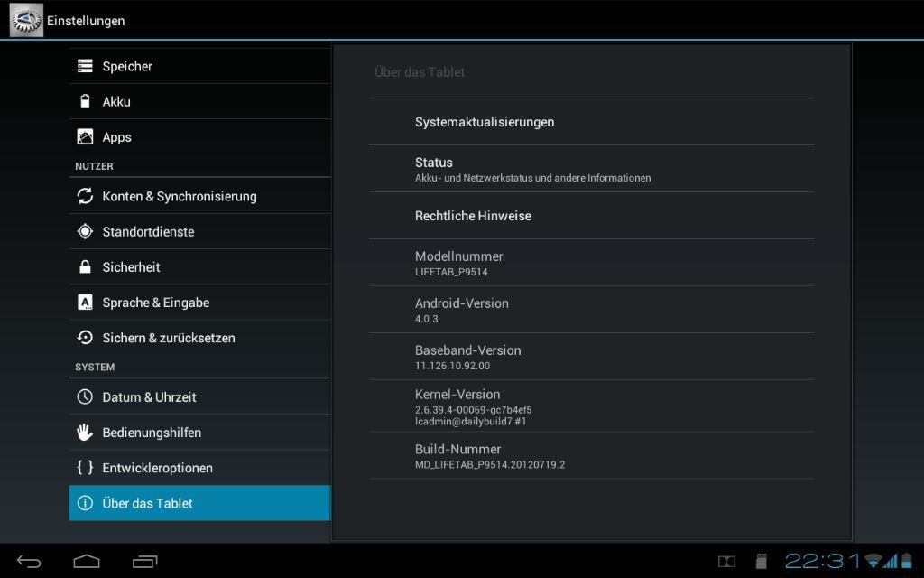Tap the Home navigation button
This screenshot has width=924, height=578.
pos(87,561)
